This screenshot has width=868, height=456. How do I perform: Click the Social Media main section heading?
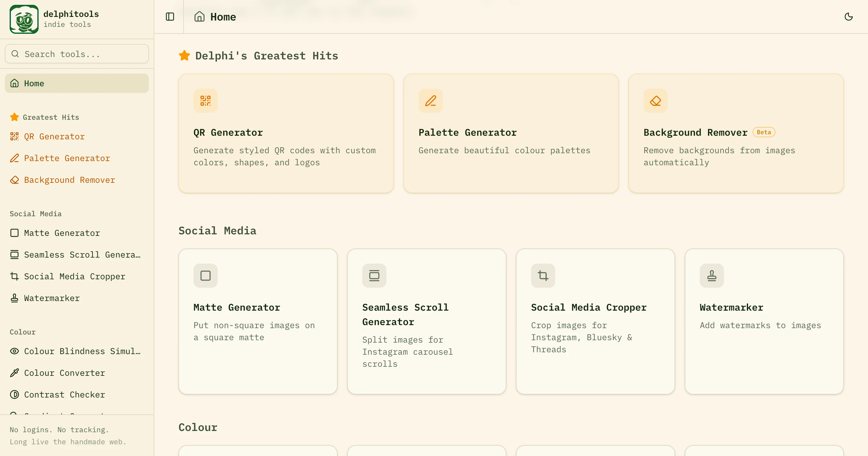pos(217,231)
